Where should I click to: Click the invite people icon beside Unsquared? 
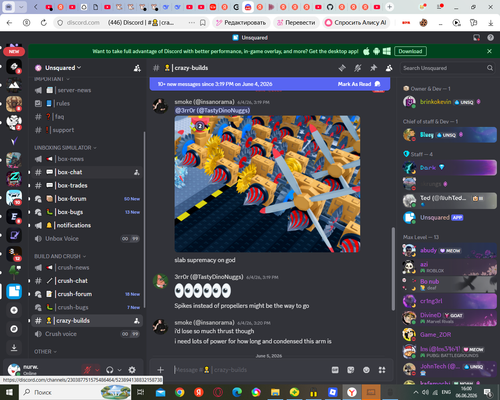coord(137,68)
